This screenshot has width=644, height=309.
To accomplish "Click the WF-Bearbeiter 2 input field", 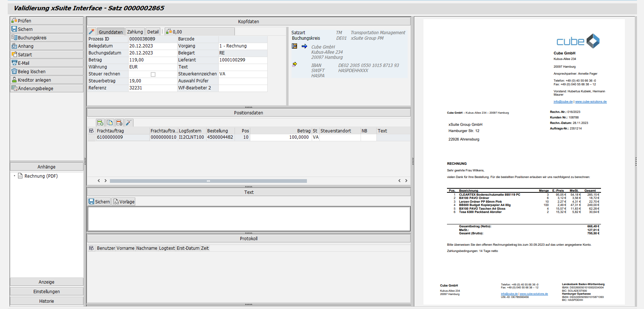I will click(x=243, y=88).
